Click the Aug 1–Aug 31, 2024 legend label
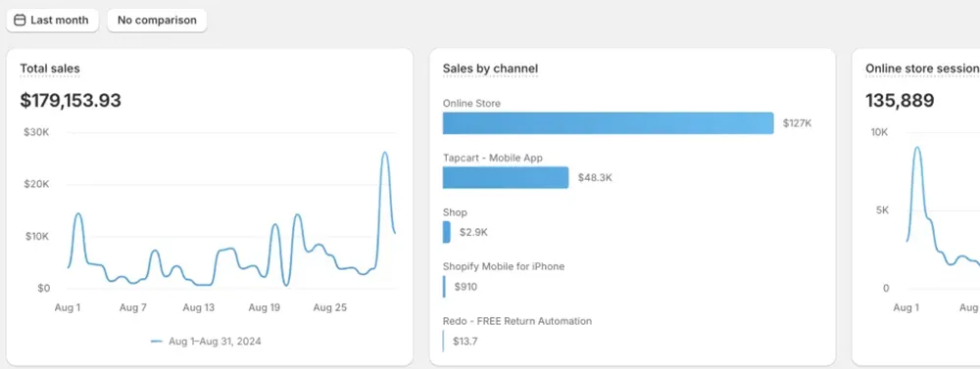The image size is (980, 369). pos(215,342)
